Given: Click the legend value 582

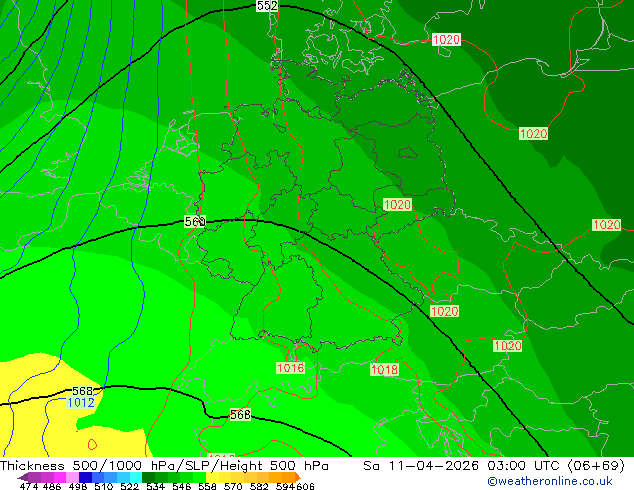Looking at the screenshot, I should [259, 486].
